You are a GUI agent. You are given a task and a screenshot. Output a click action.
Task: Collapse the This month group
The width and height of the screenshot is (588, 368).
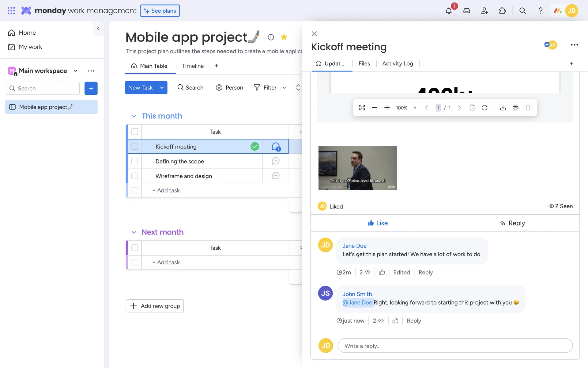click(134, 116)
